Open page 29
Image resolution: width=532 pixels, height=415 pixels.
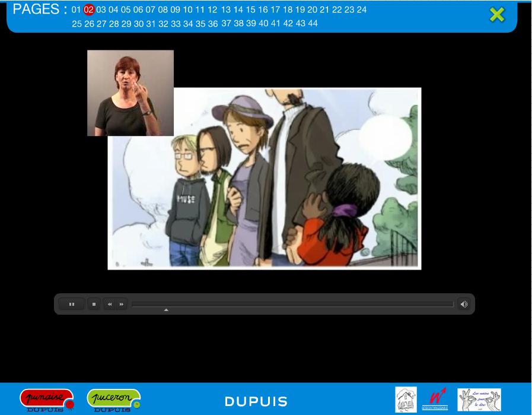(126, 24)
